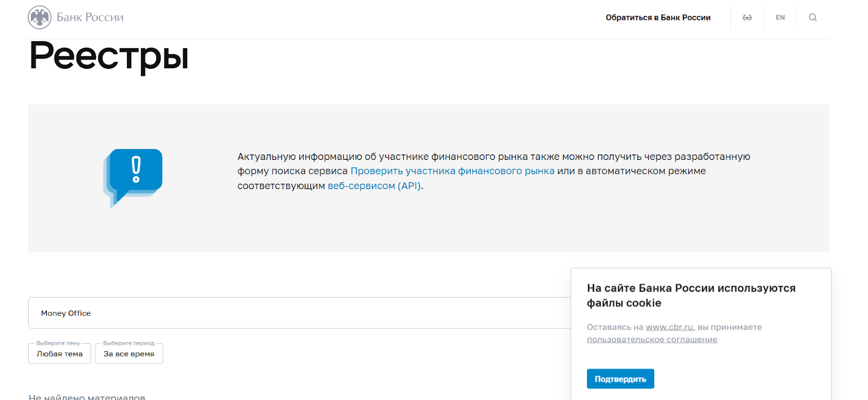Click the Bank of Russia eagle emblem
Screen dimensions: 868x400
(x=40, y=17)
